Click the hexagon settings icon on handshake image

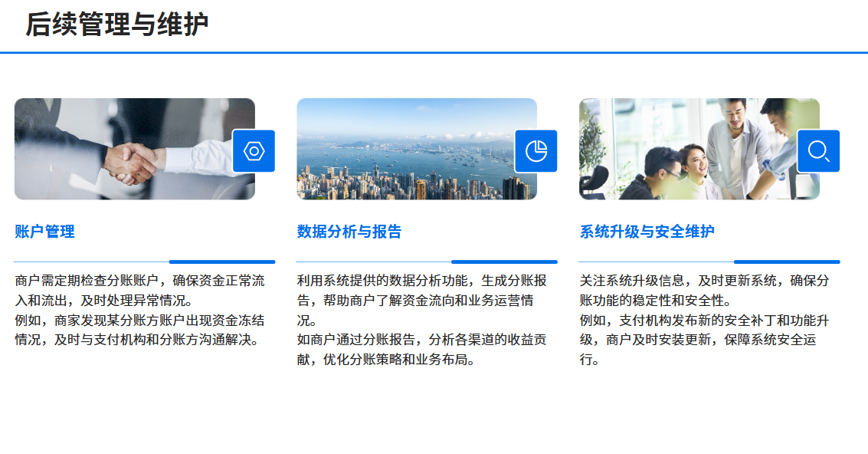pyautogui.click(x=254, y=151)
